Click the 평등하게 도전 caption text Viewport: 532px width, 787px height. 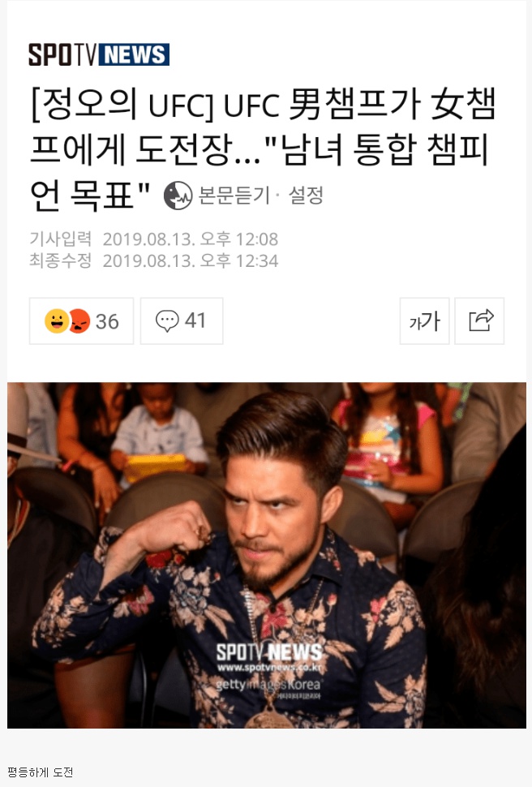tap(41, 772)
